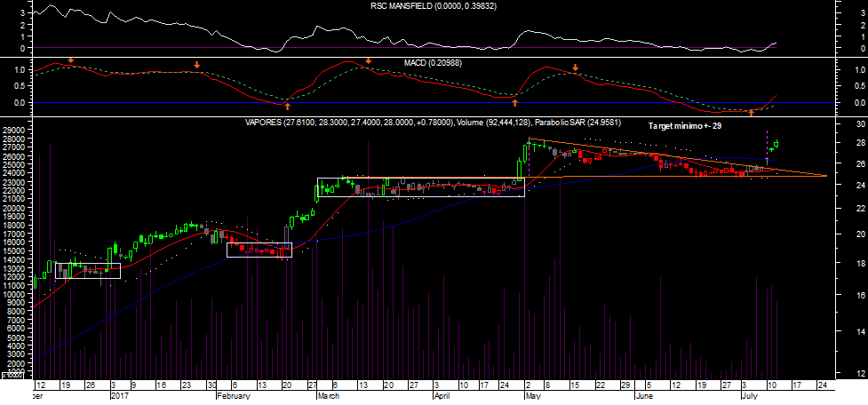Click the March month label

point(330,396)
